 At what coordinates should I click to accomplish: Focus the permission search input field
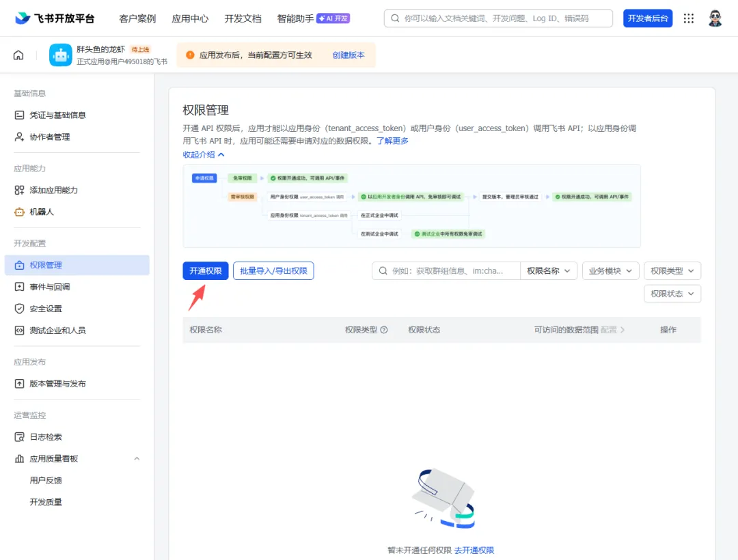coord(446,271)
